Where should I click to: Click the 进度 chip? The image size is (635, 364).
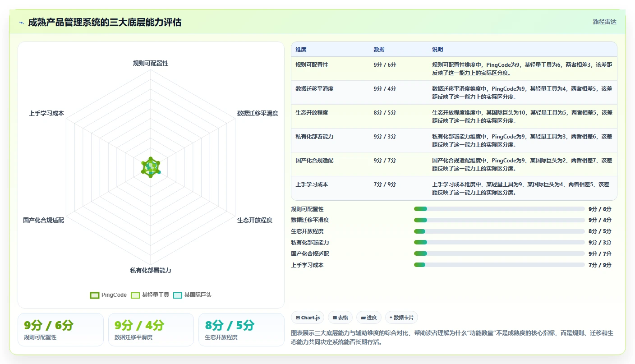pos(369,318)
